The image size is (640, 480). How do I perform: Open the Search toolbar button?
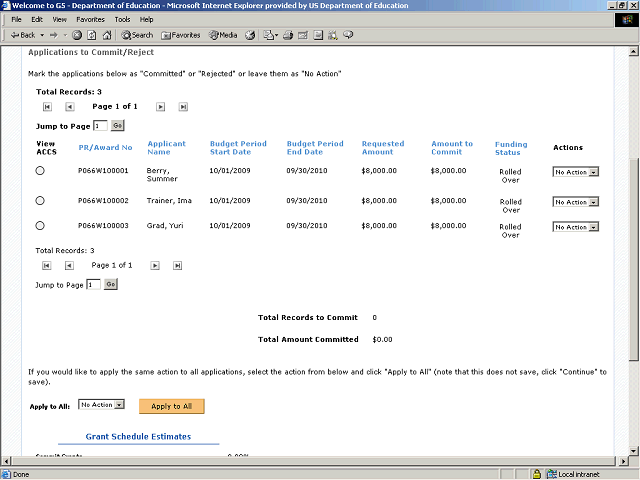[137, 35]
